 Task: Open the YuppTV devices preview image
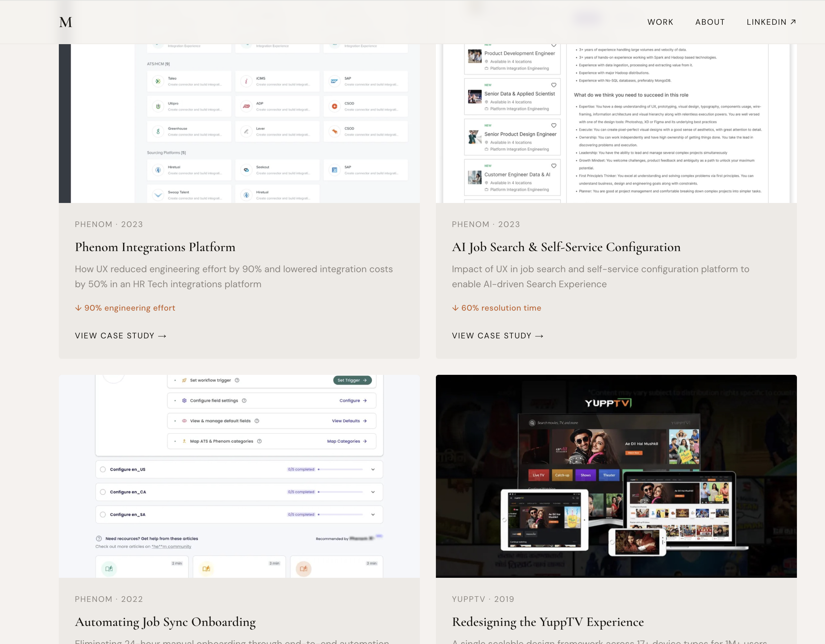click(x=616, y=476)
